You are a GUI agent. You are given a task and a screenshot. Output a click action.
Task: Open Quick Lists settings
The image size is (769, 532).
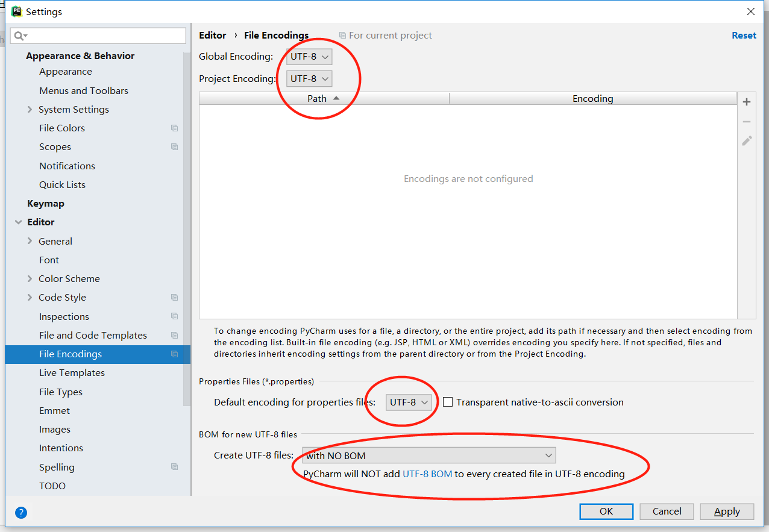coord(62,184)
